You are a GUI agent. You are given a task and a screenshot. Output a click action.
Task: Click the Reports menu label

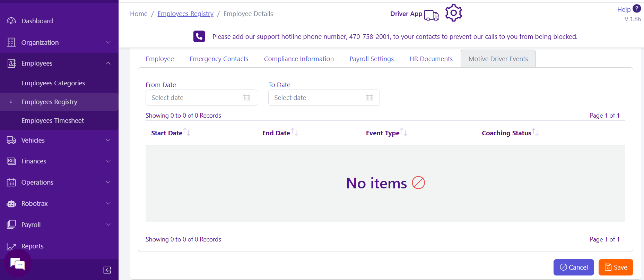32,246
